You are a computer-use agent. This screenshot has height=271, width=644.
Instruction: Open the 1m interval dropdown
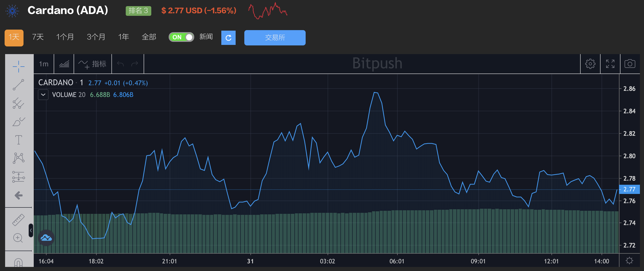[x=44, y=64]
